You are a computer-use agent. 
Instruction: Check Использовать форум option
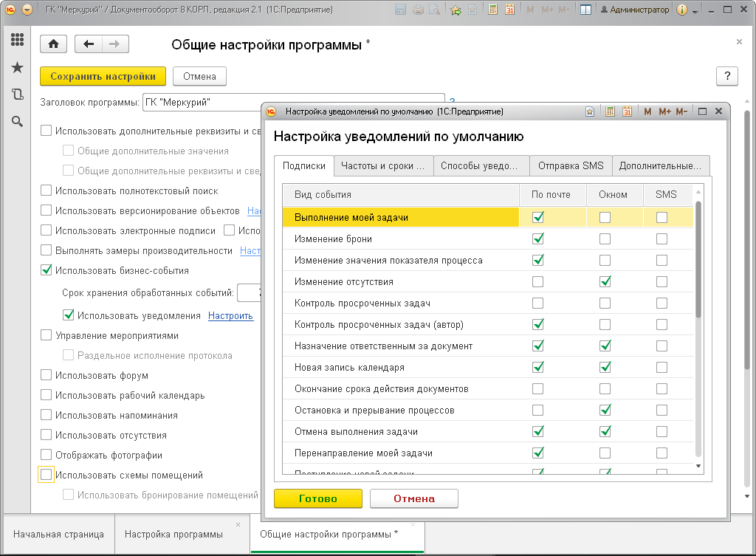pos(47,375)
